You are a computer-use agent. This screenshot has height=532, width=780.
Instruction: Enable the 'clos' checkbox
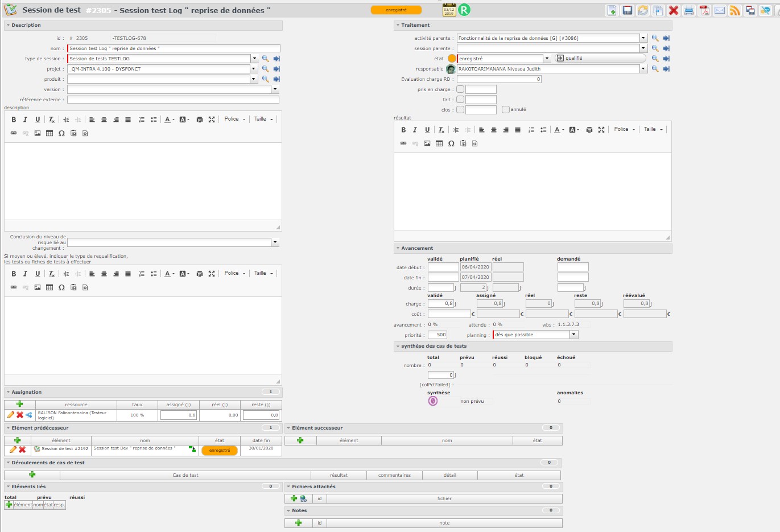tap(460, 110)
